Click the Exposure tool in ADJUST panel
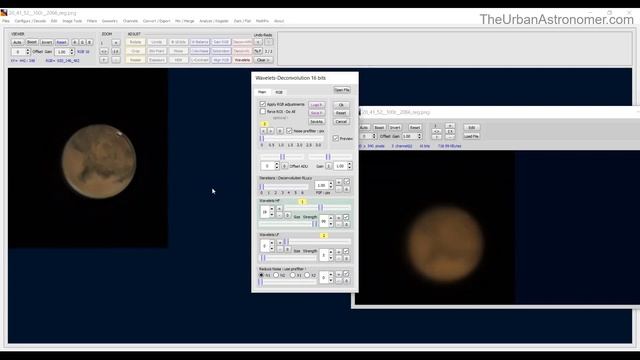640x360 pixels. (x=157, y=60)
